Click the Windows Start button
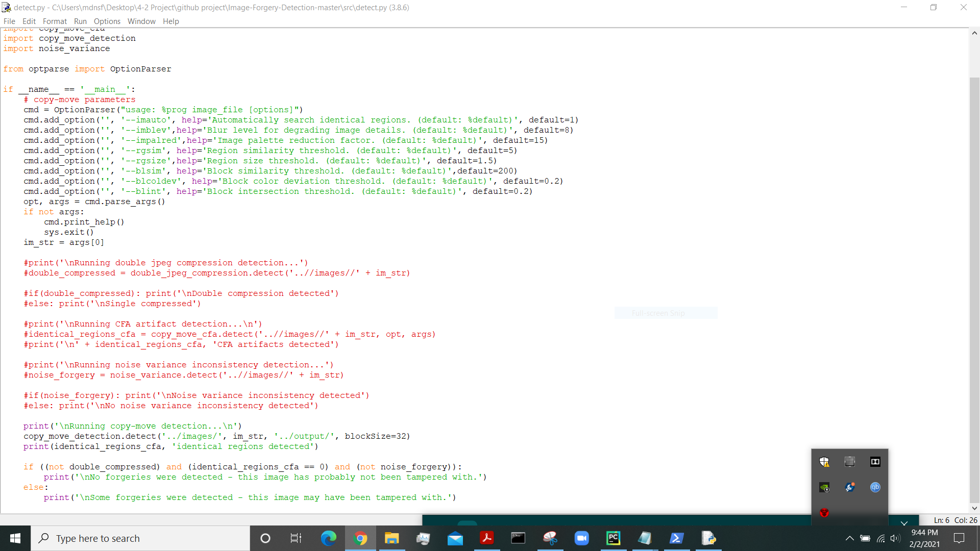This screenshot has width=980, height=551. tap(15, 538)
